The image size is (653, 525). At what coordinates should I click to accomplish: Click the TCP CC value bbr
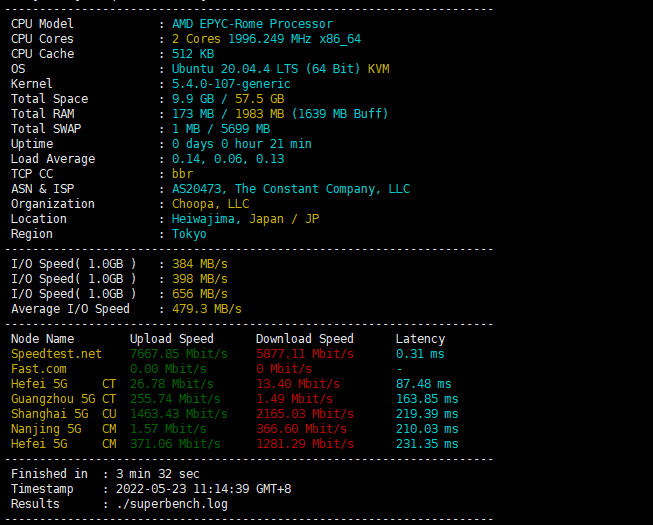[x=182, y=174]
